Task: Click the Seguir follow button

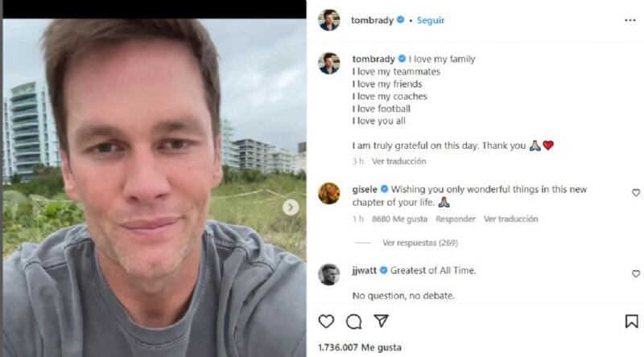Action: [x=431, y=20]
